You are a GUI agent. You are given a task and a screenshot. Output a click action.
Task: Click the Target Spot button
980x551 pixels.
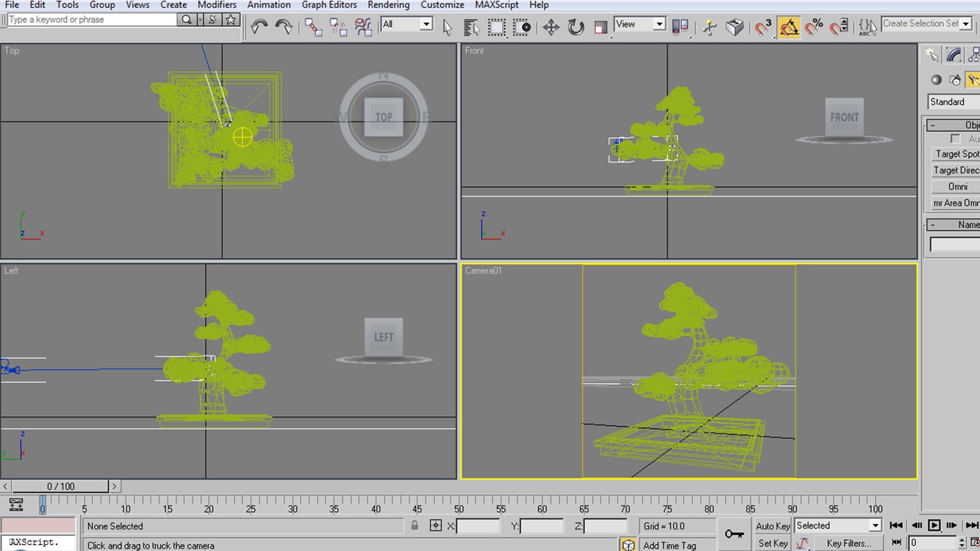point(955,154)
